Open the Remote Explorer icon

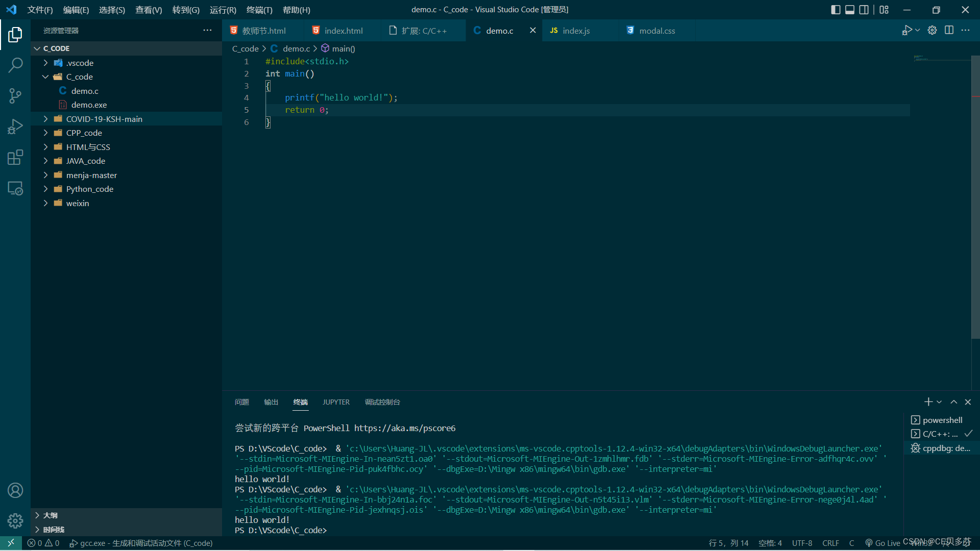click(x=15, y=188)
